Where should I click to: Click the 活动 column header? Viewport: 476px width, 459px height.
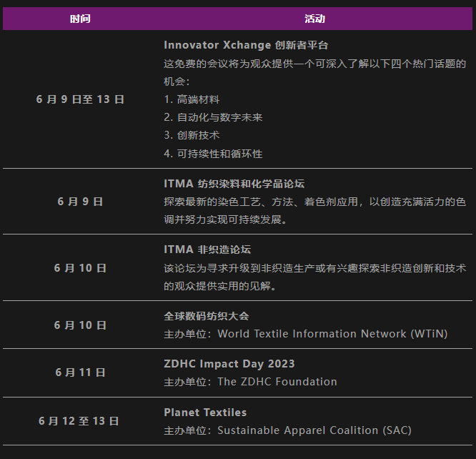[x=314, y=19]
